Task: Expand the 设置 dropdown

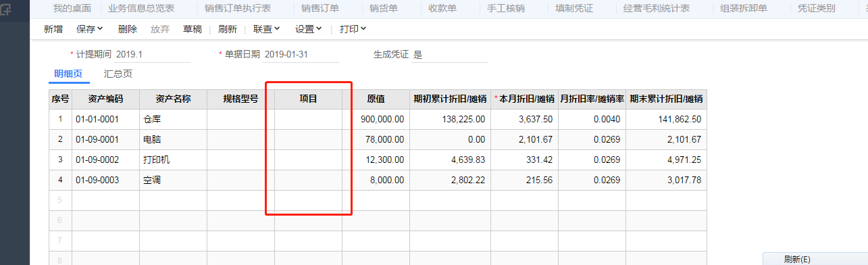Action: [309, 29]
